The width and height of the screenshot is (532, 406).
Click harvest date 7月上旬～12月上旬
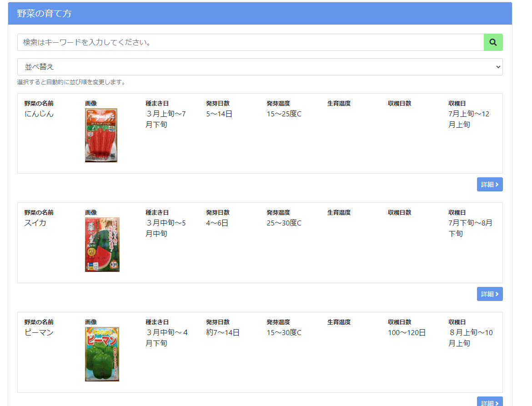tap(469, 120)
